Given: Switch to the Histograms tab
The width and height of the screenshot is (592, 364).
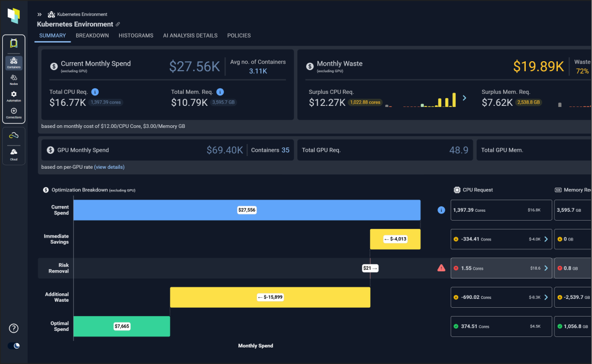Looking at the screenshot, I should coord(136,35).
